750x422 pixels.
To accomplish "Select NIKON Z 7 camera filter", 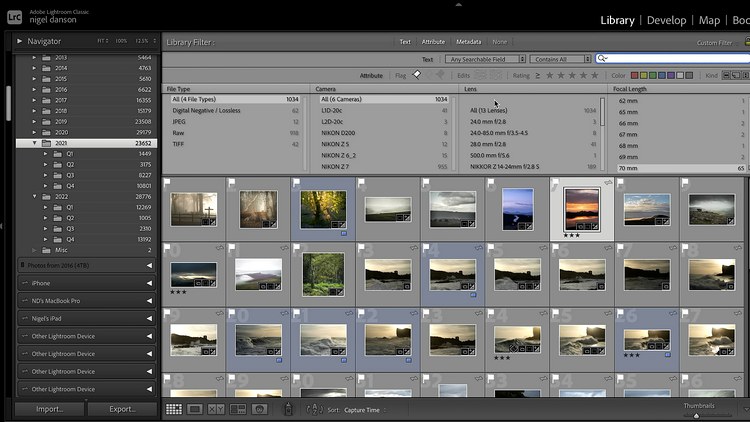I will pos(384,167).
